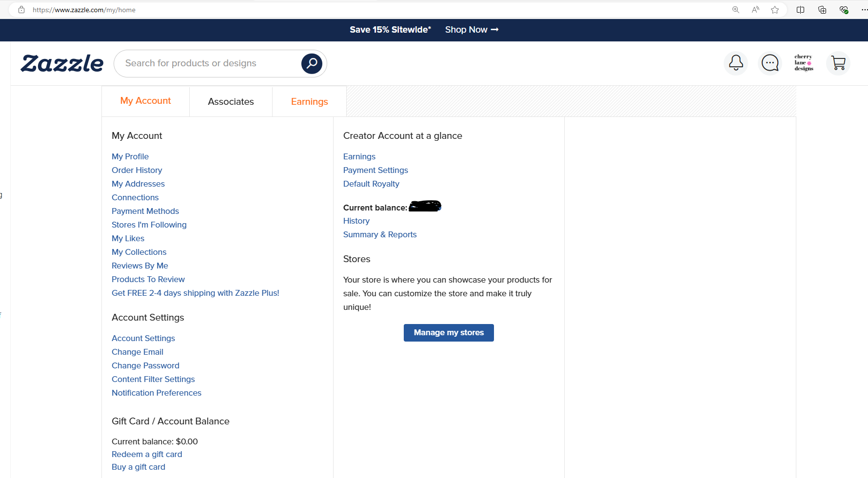This screenshot has width=868, height=478.
Task: Click the address bar URL
Action: tap(84, 10)
